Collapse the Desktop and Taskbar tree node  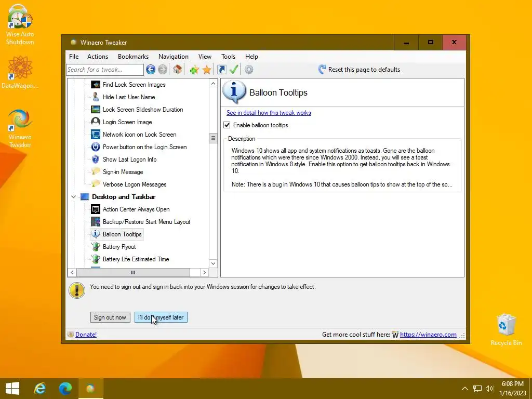[73, 197]
